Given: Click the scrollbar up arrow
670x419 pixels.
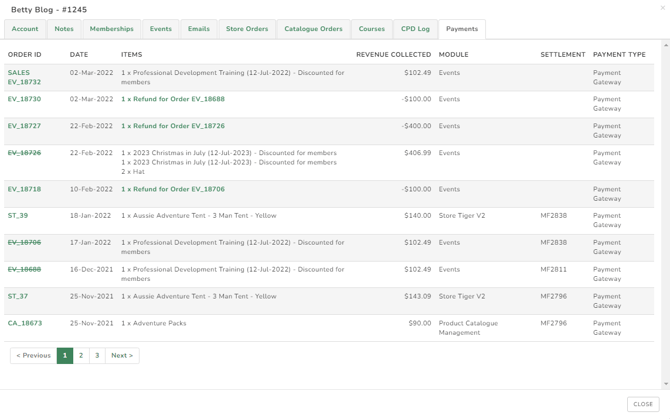Looking at the screenshot, I should pyautogui.click(x=666, y=46).
